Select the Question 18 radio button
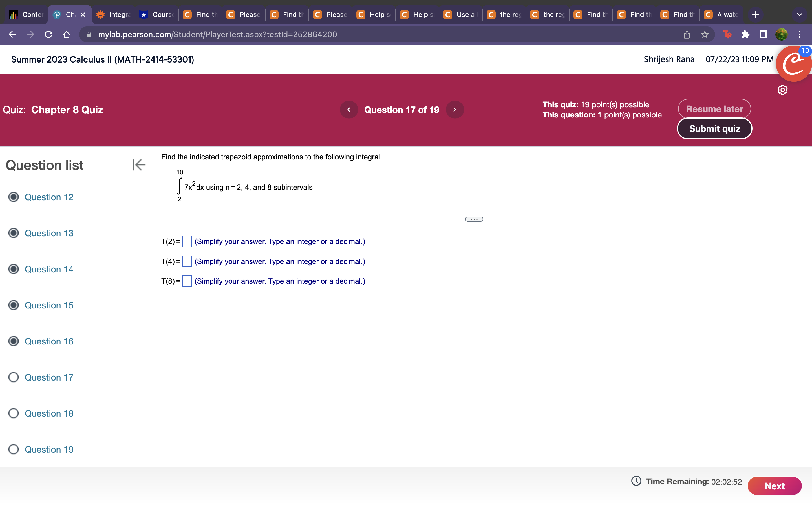 point(14,413)
